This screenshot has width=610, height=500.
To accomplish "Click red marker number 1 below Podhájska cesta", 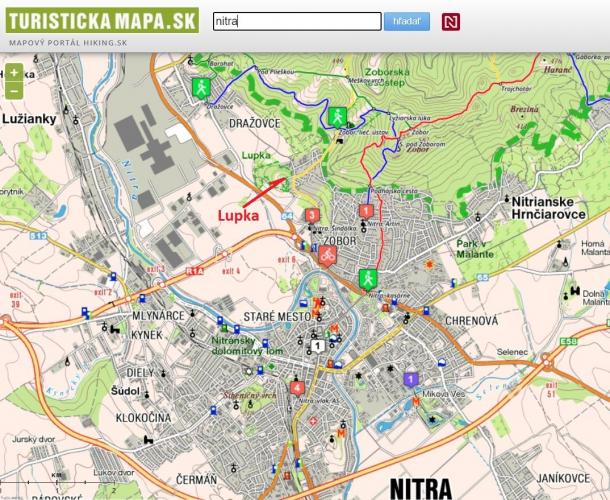I will click(x=366, y=211).
